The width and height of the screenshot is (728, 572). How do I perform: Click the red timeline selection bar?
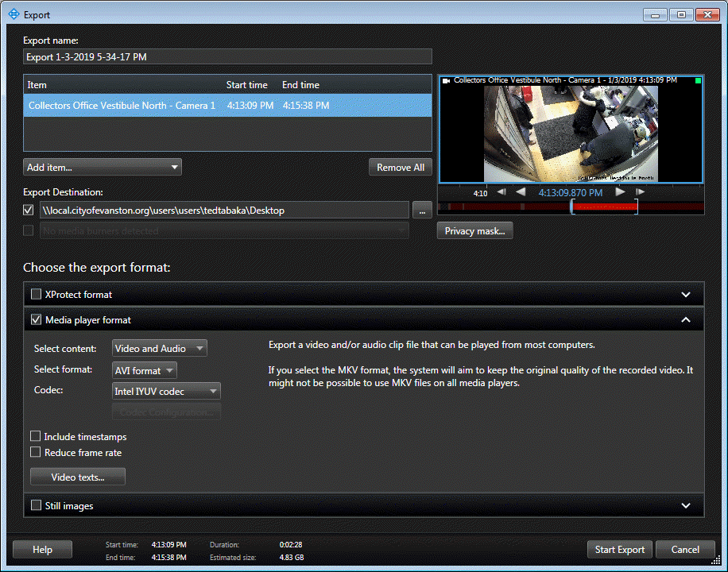point(604,207)
